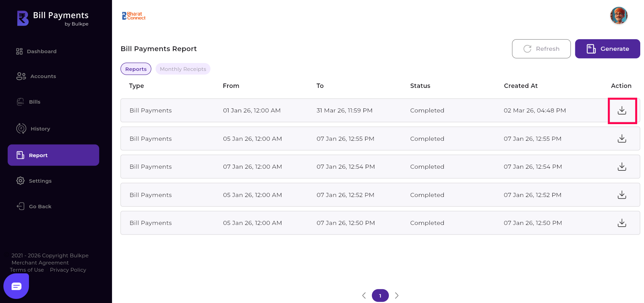
Task: Open Dashboard from the sidebar
Action: 42,51
